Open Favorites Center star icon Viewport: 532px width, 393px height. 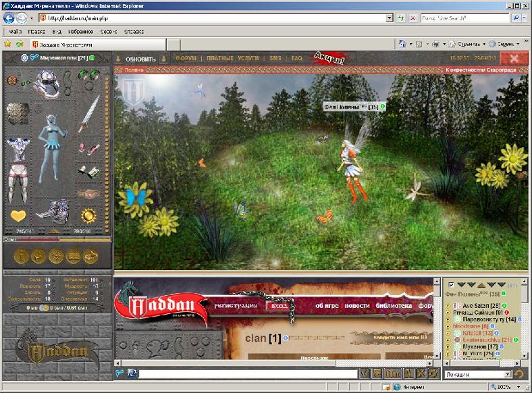(x=7, y=44)
